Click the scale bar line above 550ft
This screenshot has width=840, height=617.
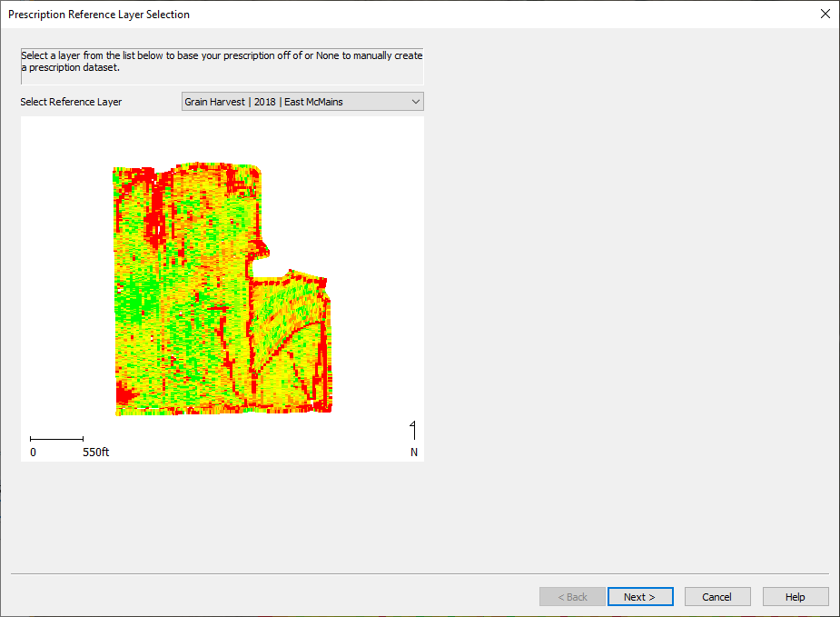[x=57, y=439]
